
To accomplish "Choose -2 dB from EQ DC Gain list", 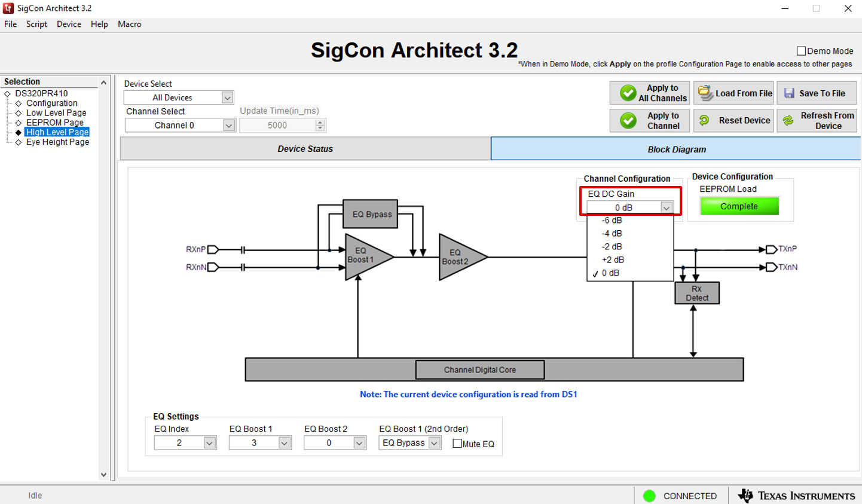I will [630, 247].
